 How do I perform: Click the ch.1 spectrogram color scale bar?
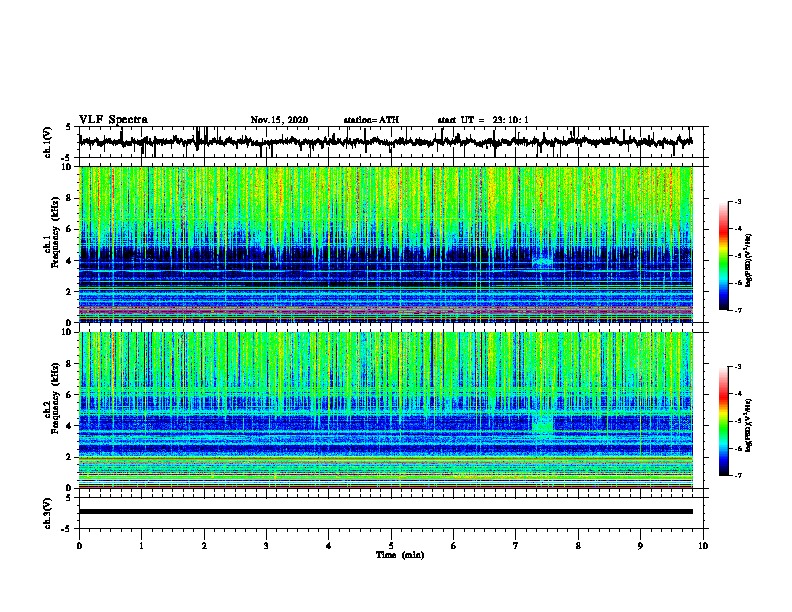click(x=724, y=256)
